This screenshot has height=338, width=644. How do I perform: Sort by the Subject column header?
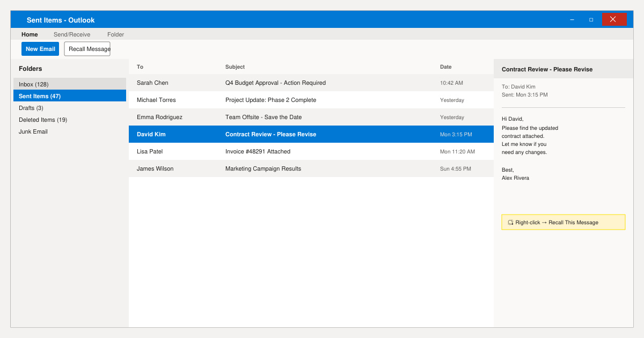235,67
